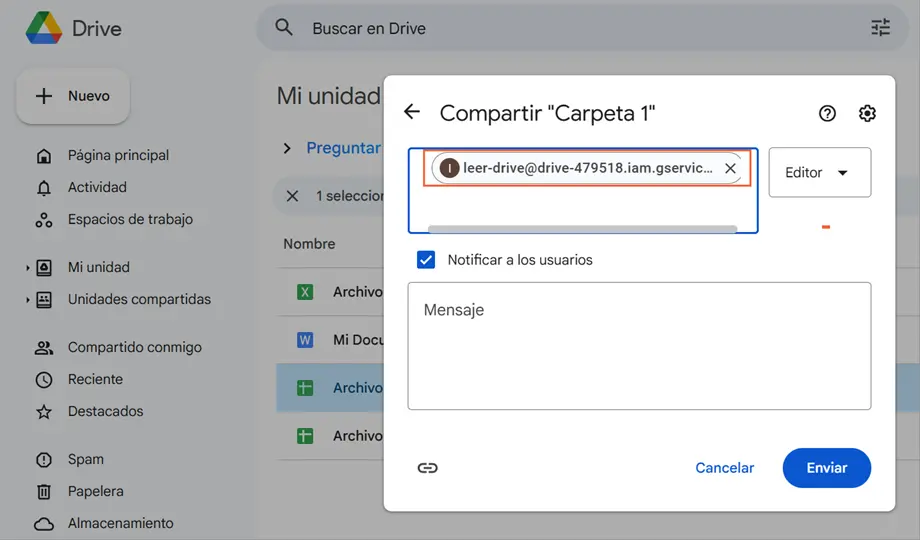This screenshot has height=540, width=920.
Task: Click the Nombre column header
Action: pyautogui.click(x=309, y=244)
